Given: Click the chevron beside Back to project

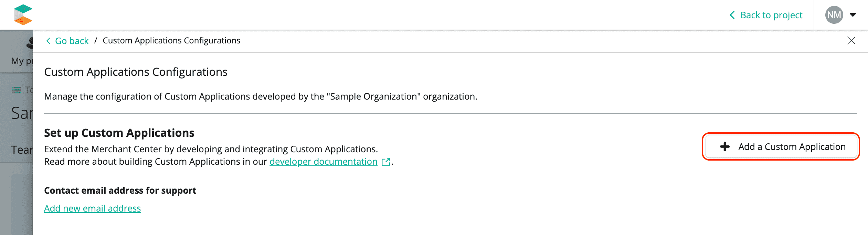Looking at the screenshot, I should (732, 15).
